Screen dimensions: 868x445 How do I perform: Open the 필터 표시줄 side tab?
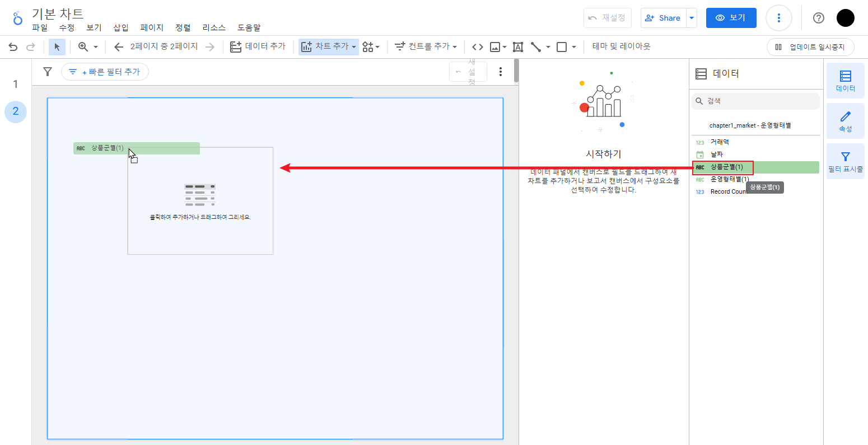tap(845, 161)
